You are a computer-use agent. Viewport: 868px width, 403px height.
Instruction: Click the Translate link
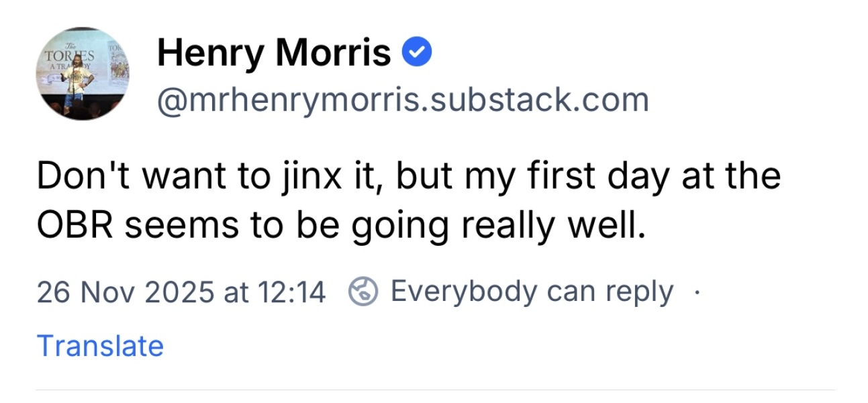(100, 345)
